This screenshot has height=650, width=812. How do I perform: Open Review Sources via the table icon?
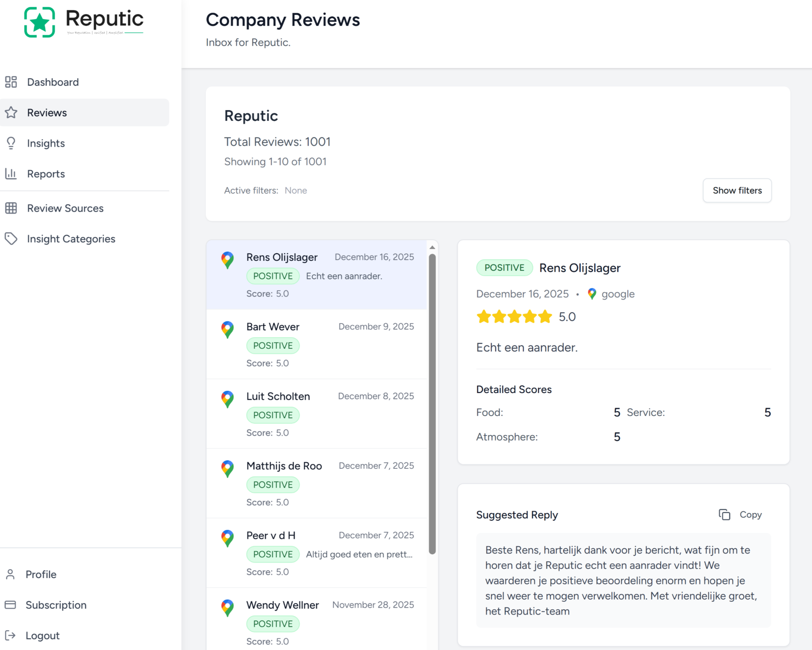[x=11, y=208]
